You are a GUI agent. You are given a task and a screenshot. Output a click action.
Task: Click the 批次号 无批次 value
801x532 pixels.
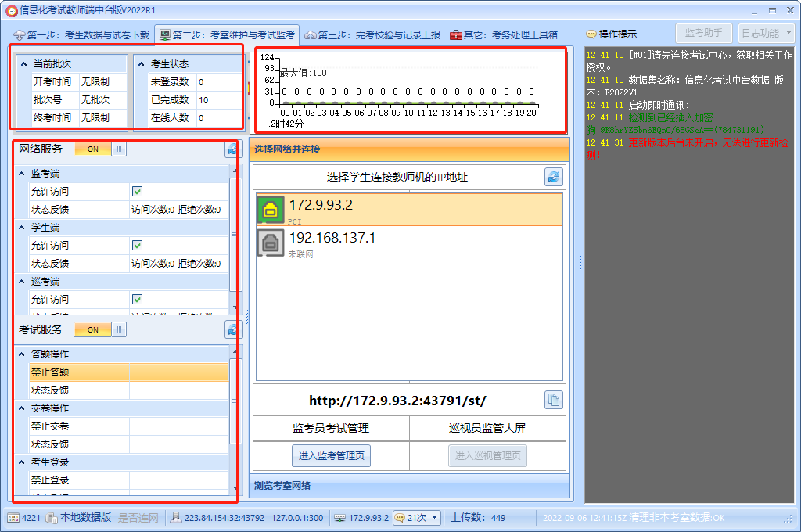point(102,100)
